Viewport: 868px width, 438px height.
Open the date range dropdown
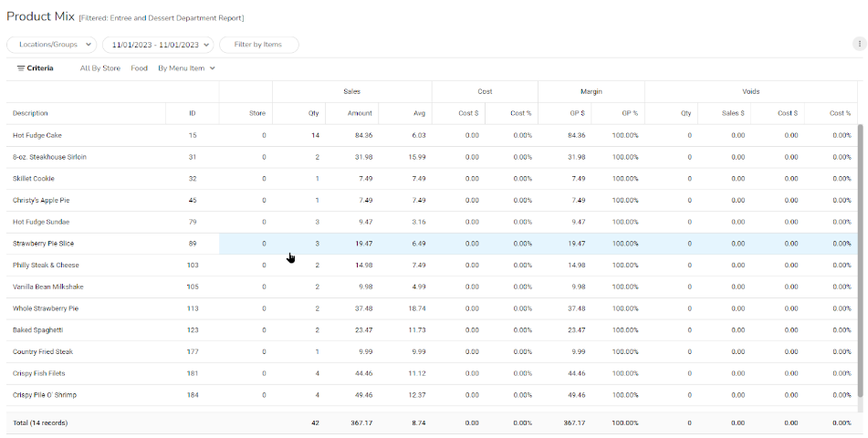(157, 44)
